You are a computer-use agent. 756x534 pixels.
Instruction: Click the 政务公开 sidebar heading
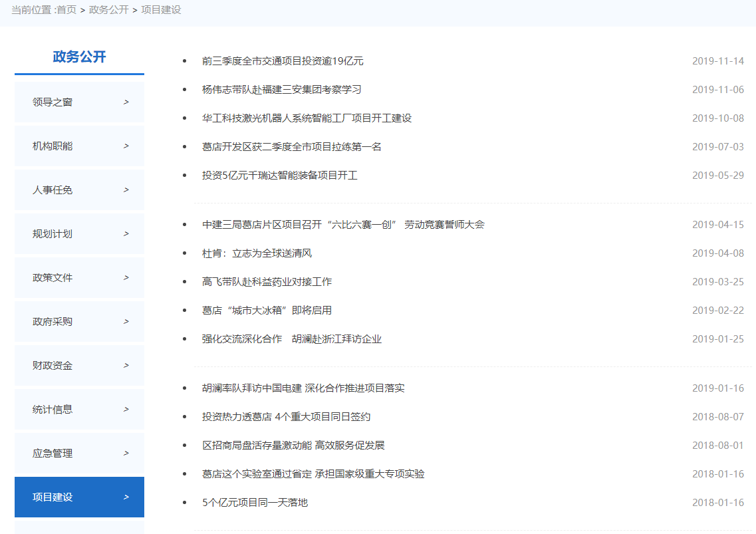(79, 57)
